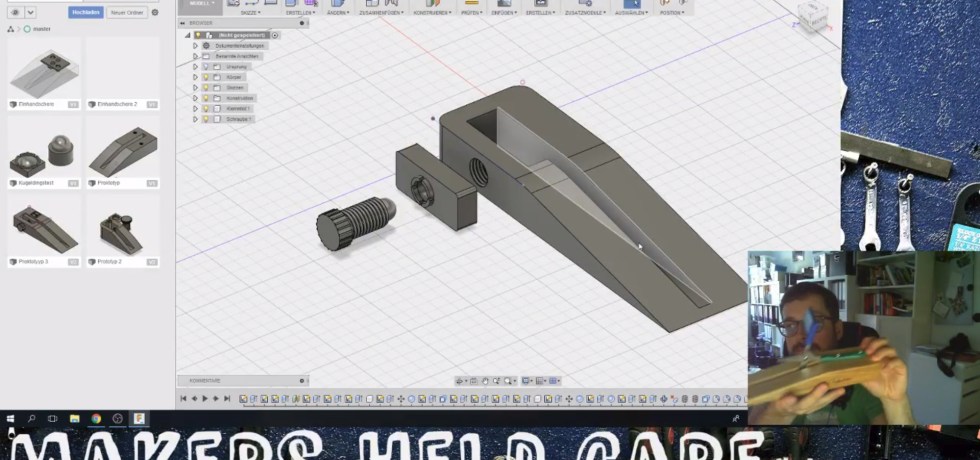Open the Einhandschere 2 thumbnail
The width and height of the screenshot is (980, 460).
click(122, 71)
